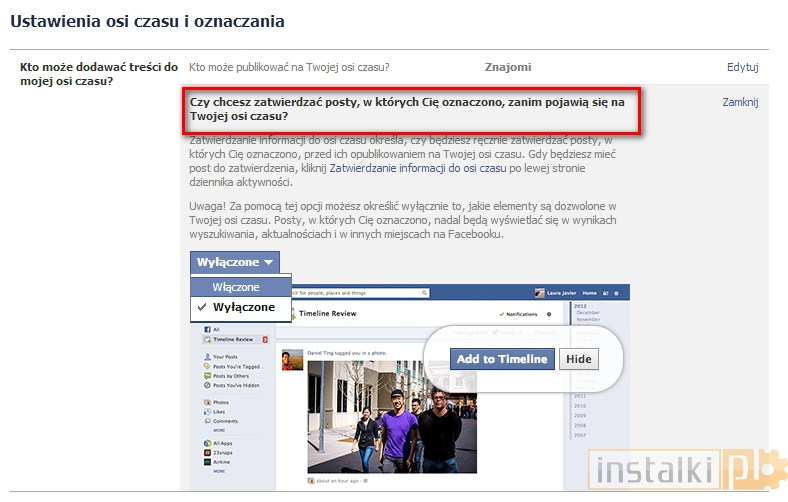Jump to December in the timeline list
Screen dimensions: 788x502
point(588,313)
